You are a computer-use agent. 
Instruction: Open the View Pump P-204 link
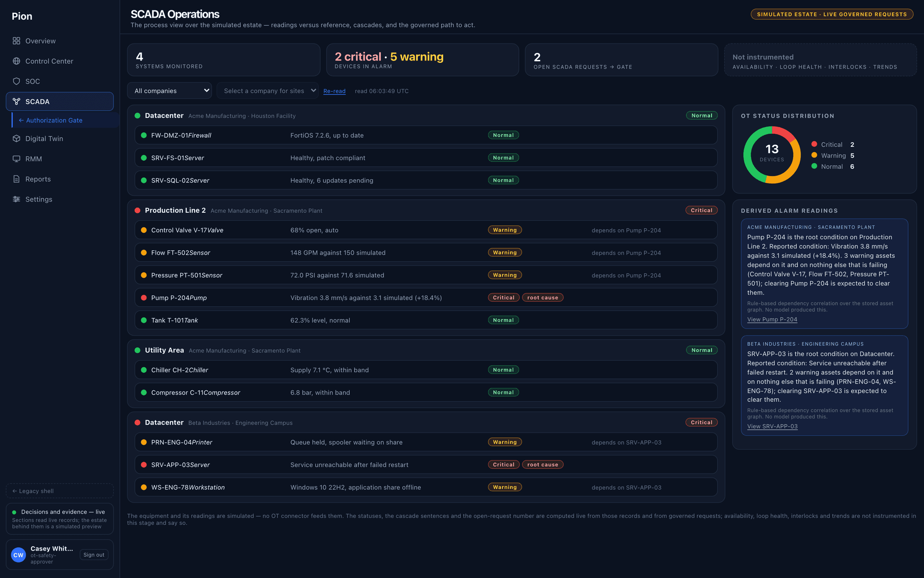pyautogui.click(x=772, y=319)
